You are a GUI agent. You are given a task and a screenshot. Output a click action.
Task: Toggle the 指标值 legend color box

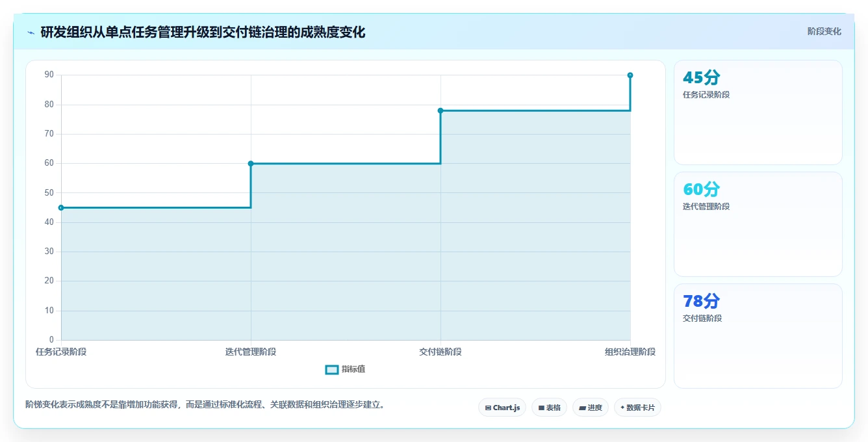331,369
